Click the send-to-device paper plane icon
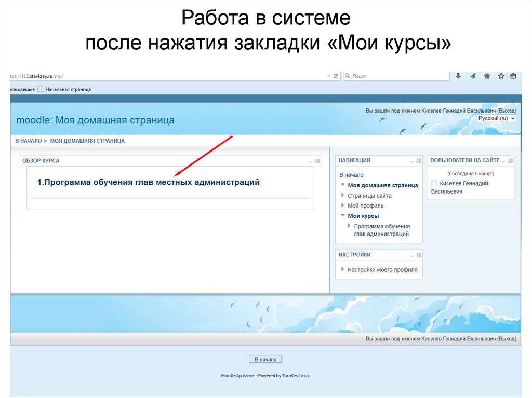This screenshot has width=532, height=398. click(472, 75)
